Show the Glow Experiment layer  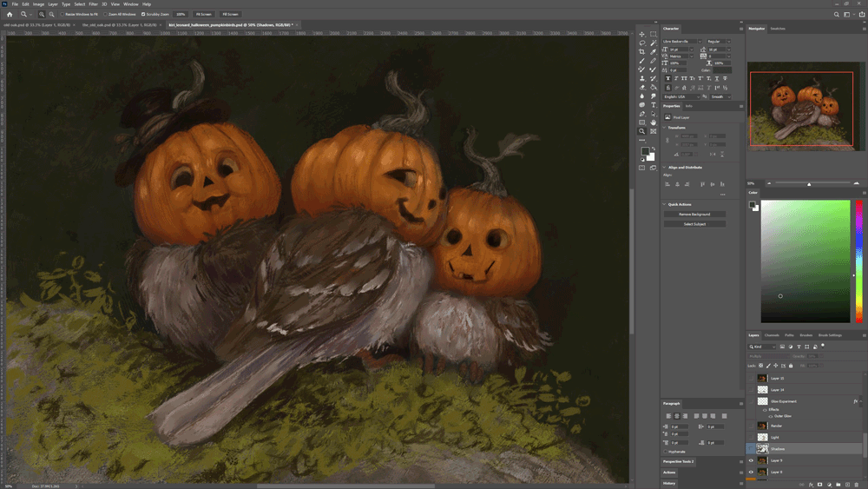(x=751, y=401)
